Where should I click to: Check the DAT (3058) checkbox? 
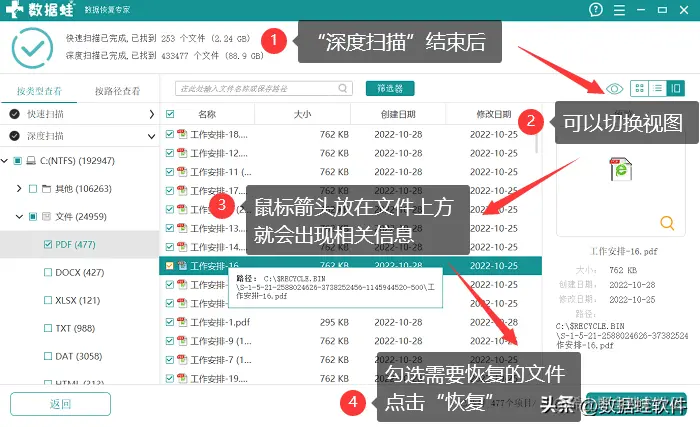[48, 356]
